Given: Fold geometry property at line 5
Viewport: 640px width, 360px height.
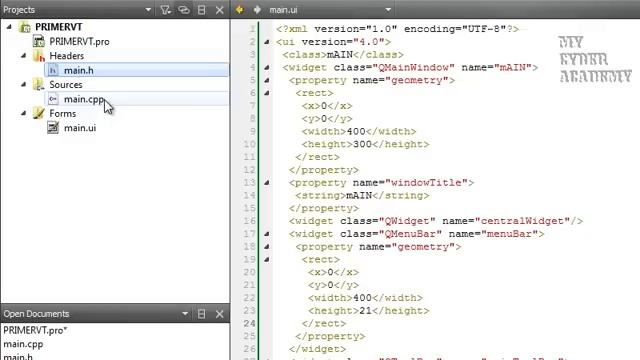Looking at the screenshot, I should (267, 80).
